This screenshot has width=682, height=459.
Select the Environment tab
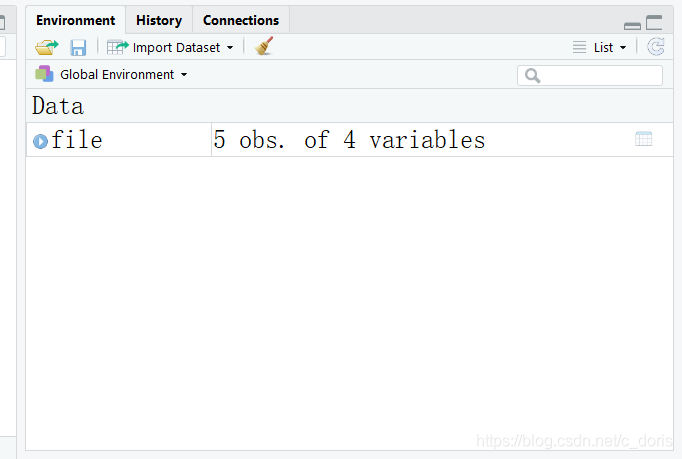pyautogui.click(x=75, y=20)
